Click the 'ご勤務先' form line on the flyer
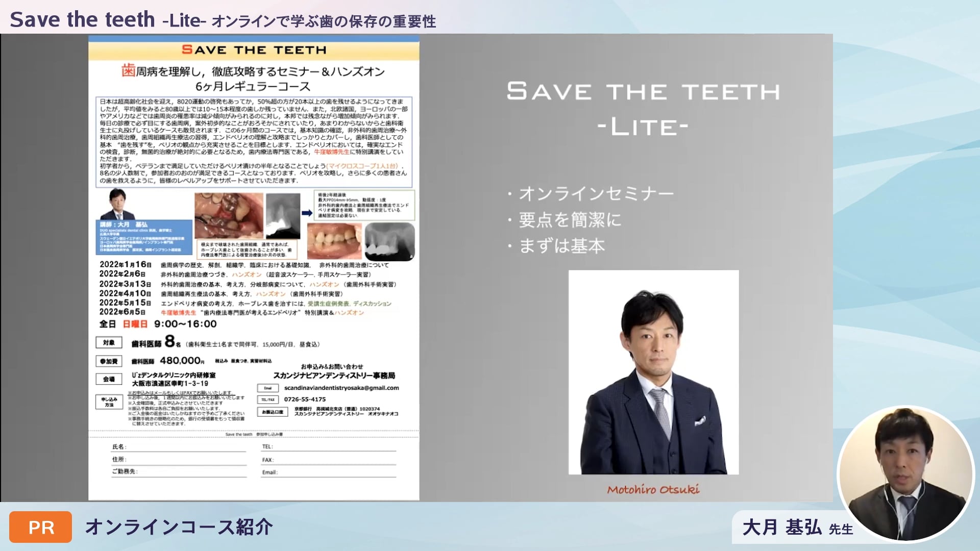The width and height of the screenshot is (980, 551). tap(179, 472)
